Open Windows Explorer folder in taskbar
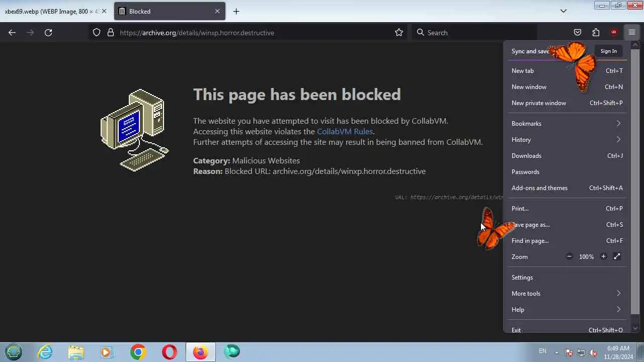The width and height of the screenshot is (644, 362). (76, 352)
